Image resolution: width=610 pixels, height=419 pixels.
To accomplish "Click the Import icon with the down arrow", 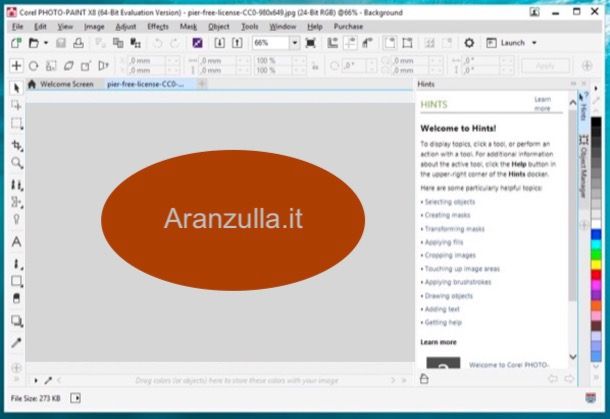I will [219, 43].
